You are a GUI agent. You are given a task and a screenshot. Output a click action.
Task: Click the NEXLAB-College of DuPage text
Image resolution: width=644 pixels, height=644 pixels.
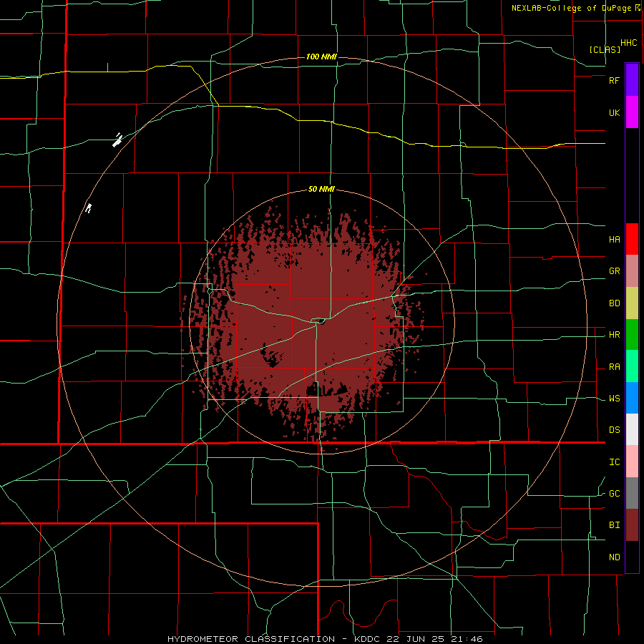(x=571, y=8)
